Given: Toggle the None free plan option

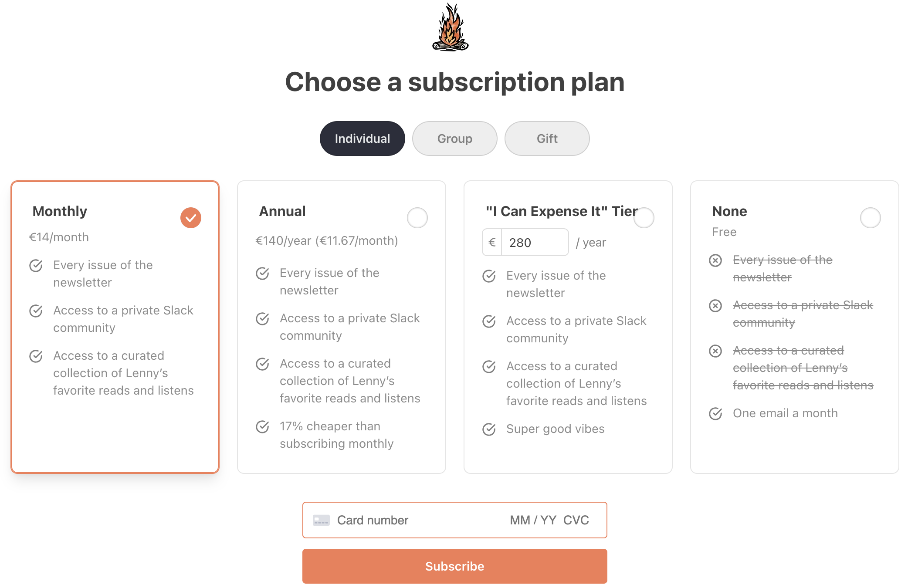Looking at the screenshot, I should pos(871,217).
